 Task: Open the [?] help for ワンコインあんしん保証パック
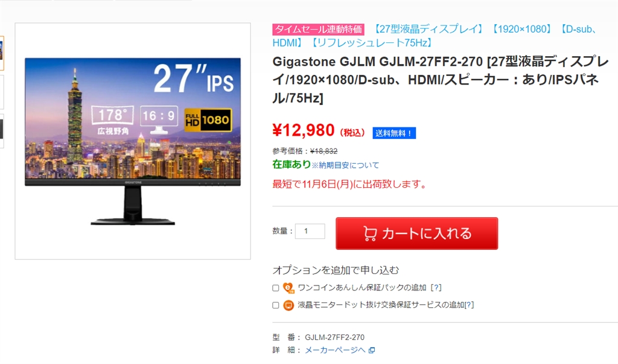pos(436,287)
